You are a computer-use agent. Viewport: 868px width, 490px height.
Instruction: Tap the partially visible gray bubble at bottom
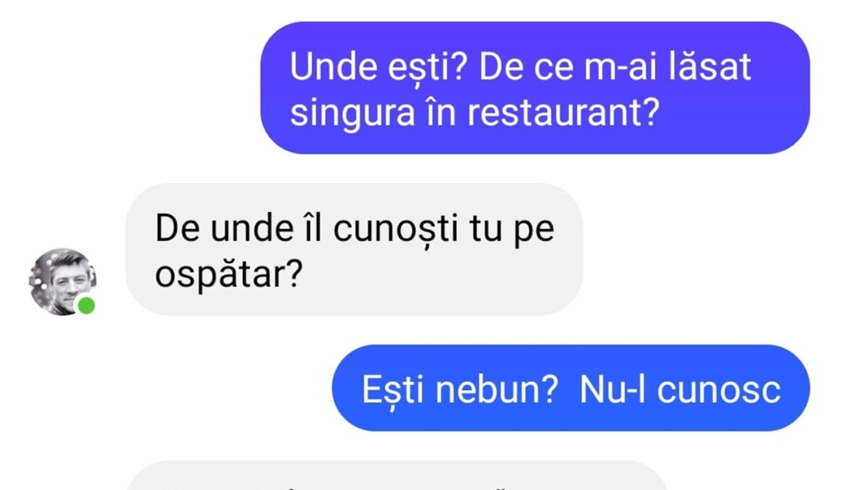point(397,476)
